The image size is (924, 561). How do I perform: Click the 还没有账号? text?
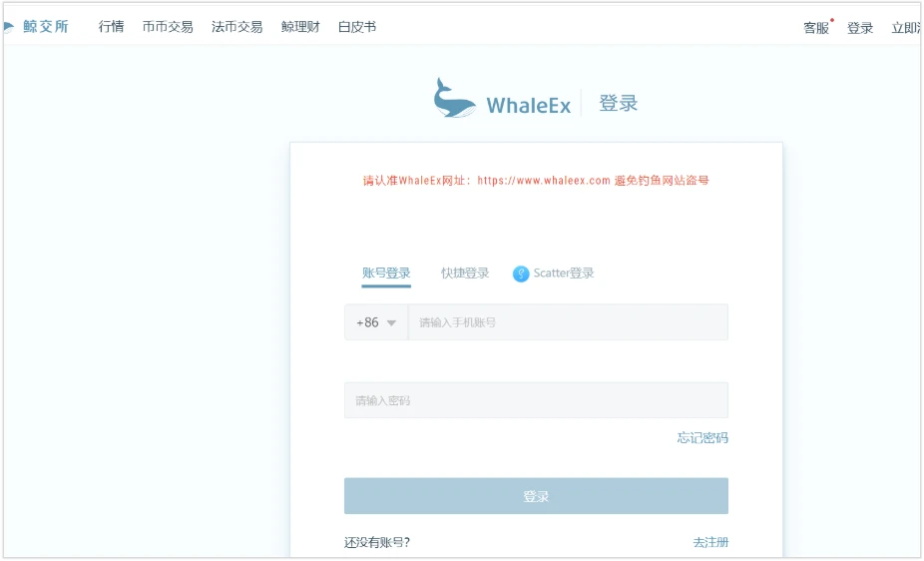tap(377, 542)
